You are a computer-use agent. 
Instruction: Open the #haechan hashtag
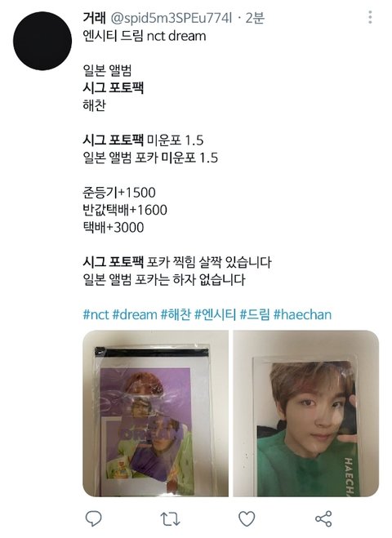click(302, 314)
